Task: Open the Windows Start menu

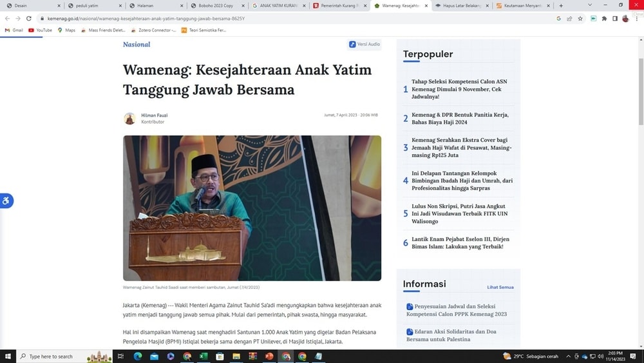Action: (8, 357)
